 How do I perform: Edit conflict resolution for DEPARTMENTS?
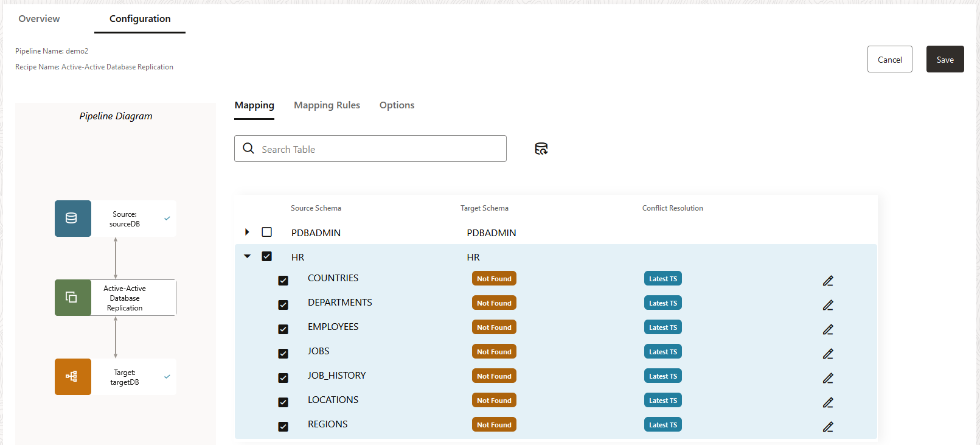coord(828,305)
